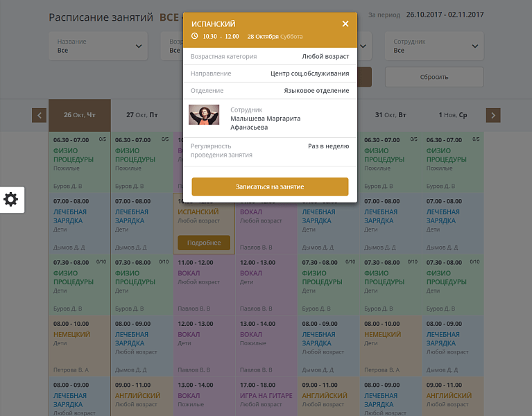Close the Испанский class popup
Image resolution: width=532 pixels, height=416 pixels.
(x=345, y=24)
